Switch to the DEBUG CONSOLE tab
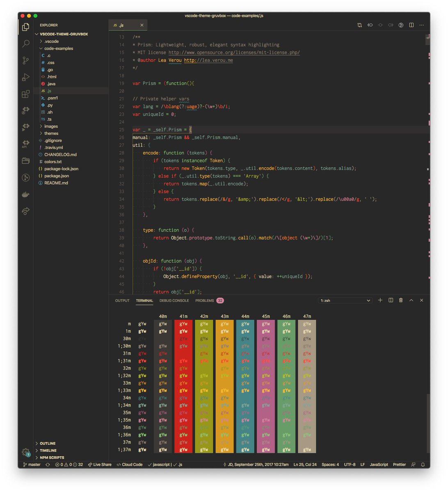Viewport: 448px width, 492px height. point(174,301)
